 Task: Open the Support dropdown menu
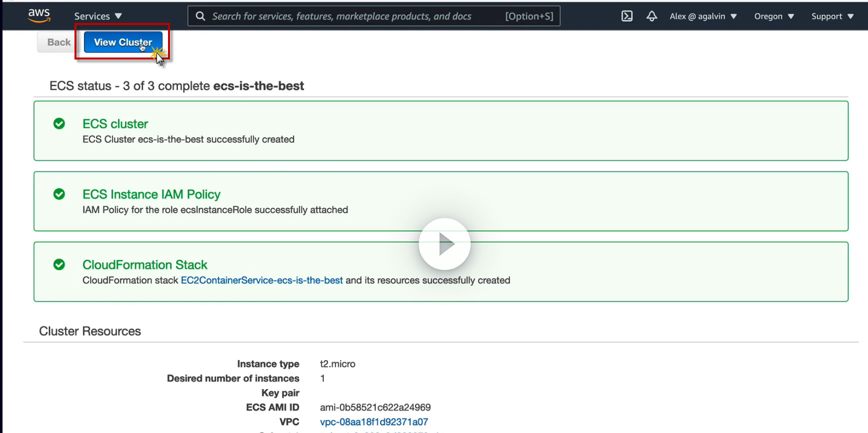click(x=832, y=16)
